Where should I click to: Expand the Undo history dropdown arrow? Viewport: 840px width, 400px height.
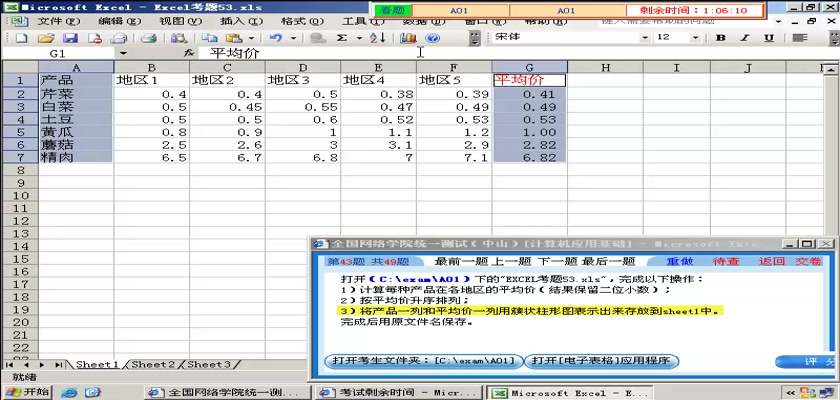293,38
